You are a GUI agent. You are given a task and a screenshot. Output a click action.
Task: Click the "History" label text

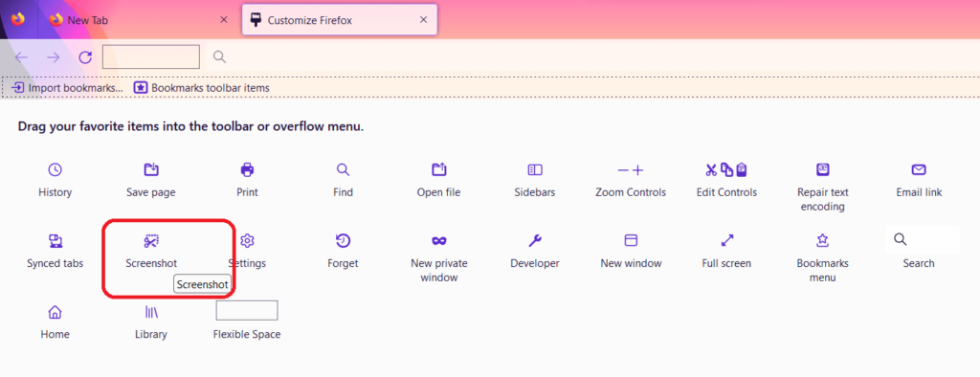tap(55, 192)
